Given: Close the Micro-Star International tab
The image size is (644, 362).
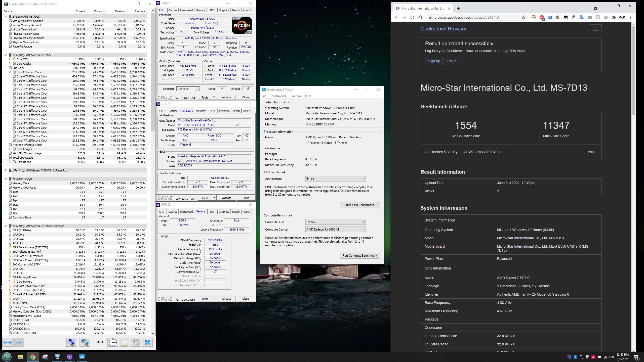Looking at the screenshot, I should (x=449, y=9).
